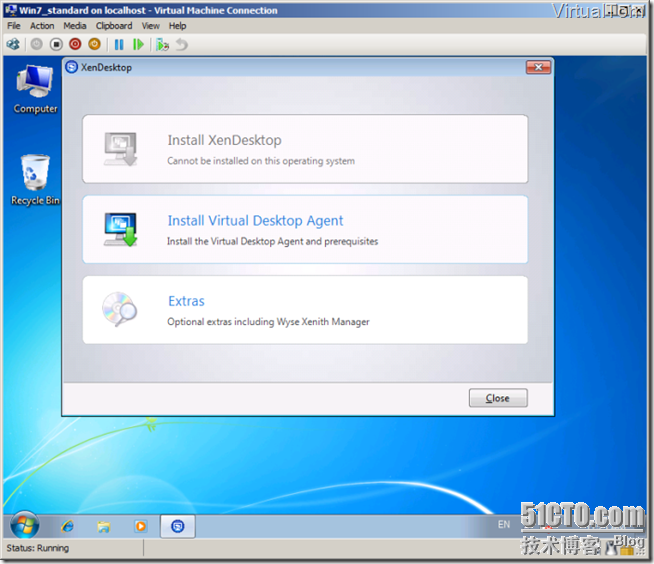
Task: Click the green Reset toolbar icon
Action: pyautogui.click(x=138, y=44)
